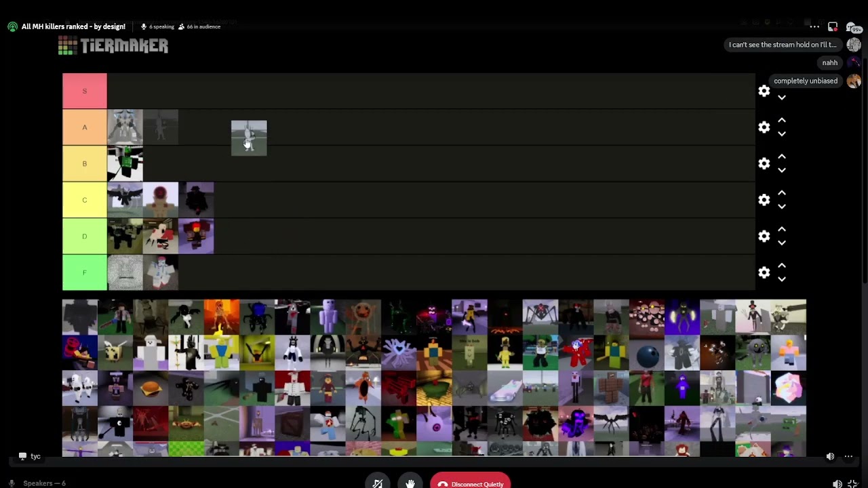The image size is (868, 488).
Task: Open more options for tyc stream
Action: pos(848,457)
